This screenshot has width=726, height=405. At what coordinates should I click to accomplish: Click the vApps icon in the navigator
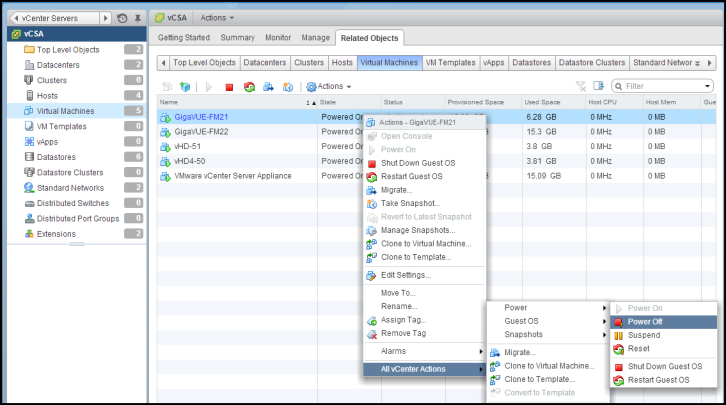click(x=29, y=142)
